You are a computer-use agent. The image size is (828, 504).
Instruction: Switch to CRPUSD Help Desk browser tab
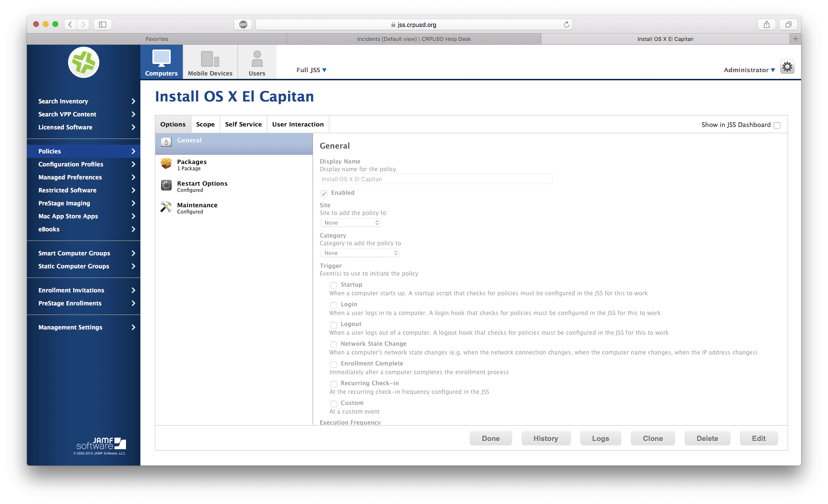point(414,39)
